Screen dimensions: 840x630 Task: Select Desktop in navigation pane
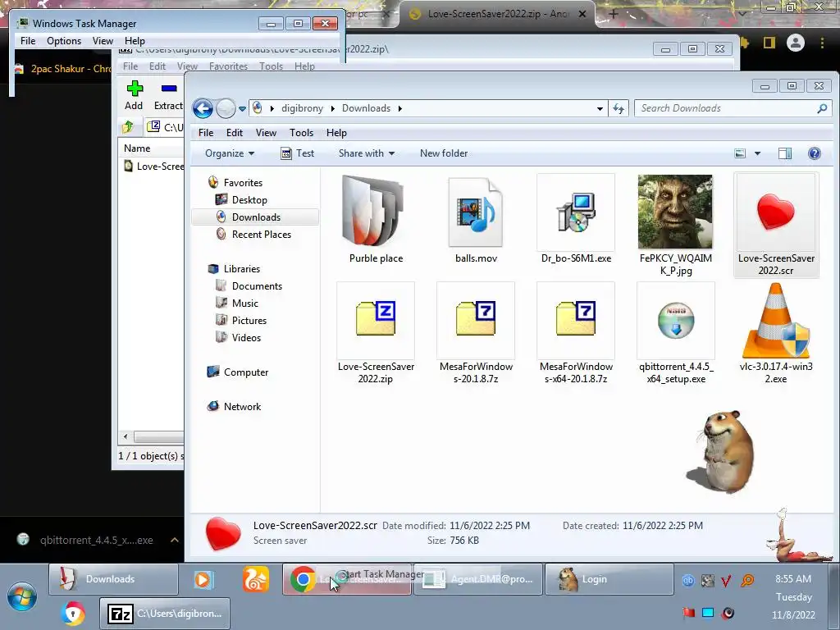tap(249, 200)
